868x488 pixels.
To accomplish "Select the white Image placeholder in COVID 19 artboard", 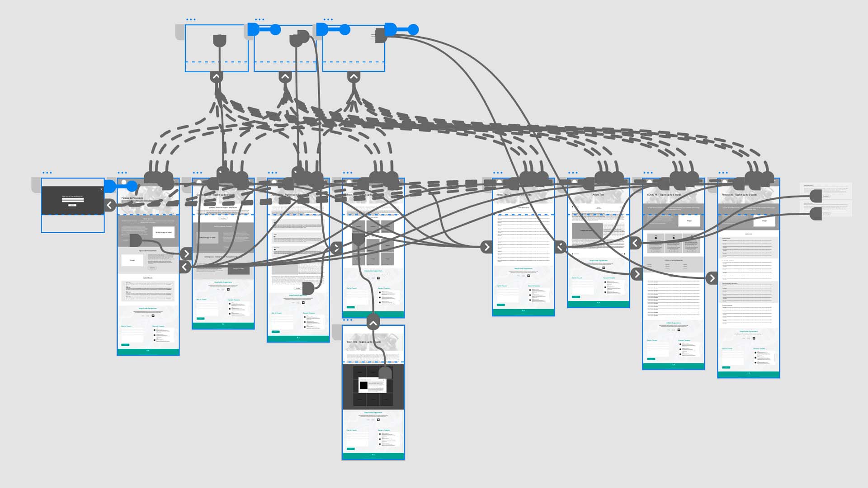I will coord(689,221).
